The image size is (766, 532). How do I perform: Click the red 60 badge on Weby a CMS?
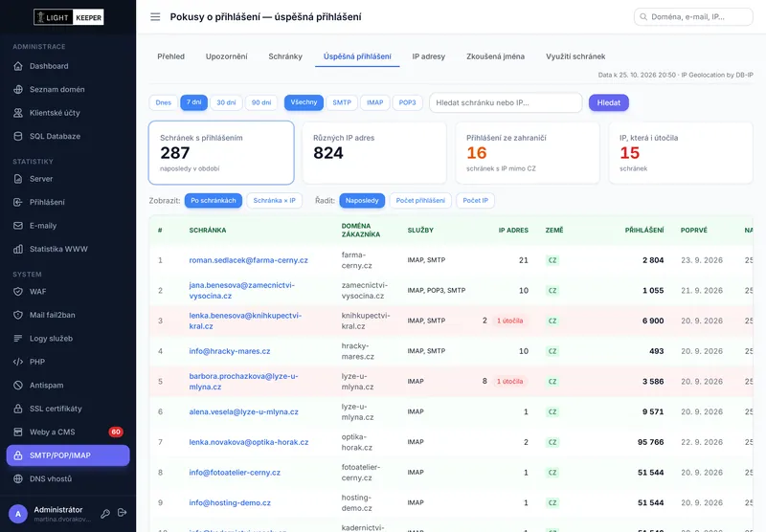[x=116, y=432]
